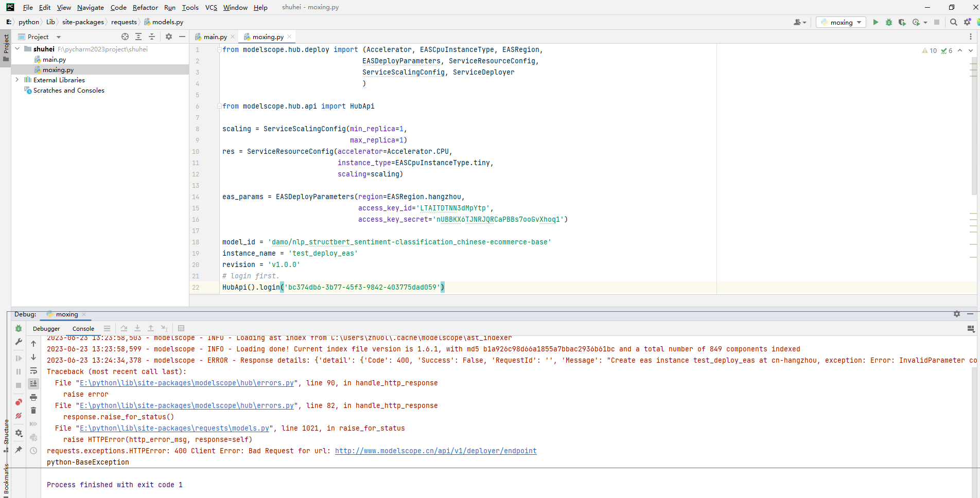Viewport: 980px width, 498px height.
Task: Select Scratches and Consoles node
Action: 68,90
